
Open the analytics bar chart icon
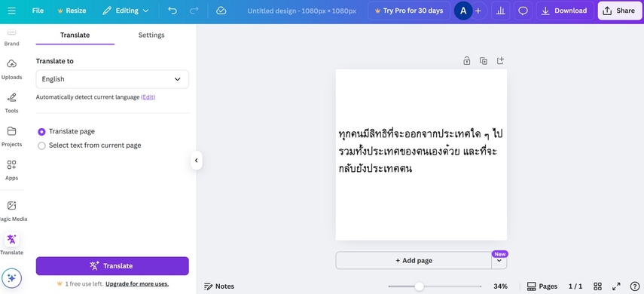(500, 11)
